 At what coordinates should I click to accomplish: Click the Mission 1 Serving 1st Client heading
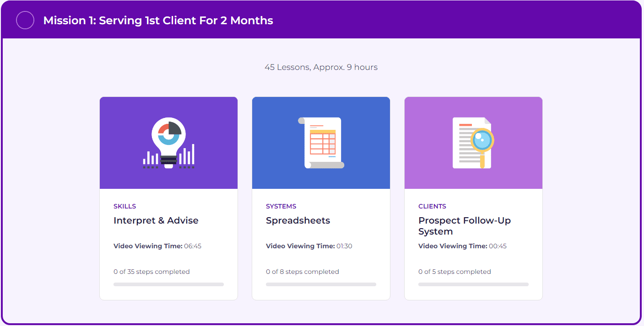pos(158,21)
